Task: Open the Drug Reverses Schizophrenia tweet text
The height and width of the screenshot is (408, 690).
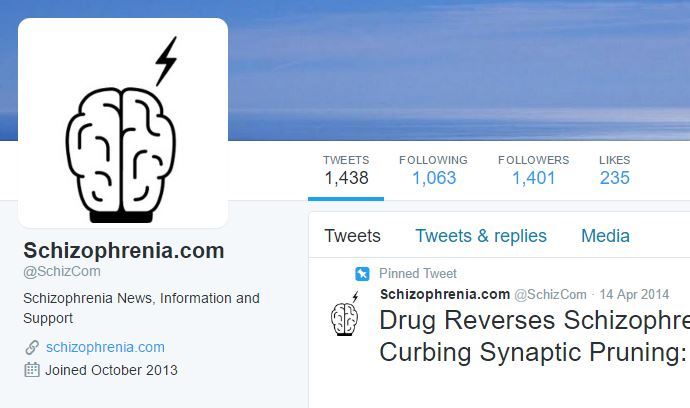Action: coord(534,336)
